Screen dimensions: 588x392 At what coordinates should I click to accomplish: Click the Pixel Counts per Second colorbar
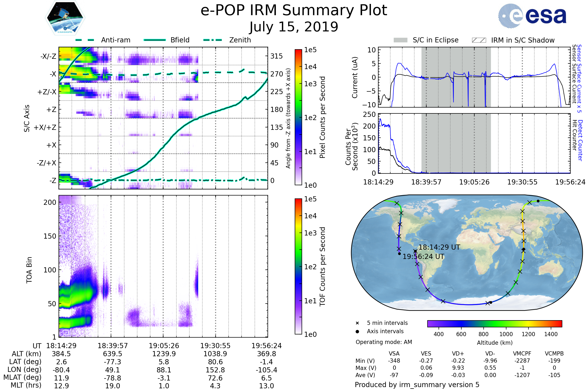(x=298, y=117)
